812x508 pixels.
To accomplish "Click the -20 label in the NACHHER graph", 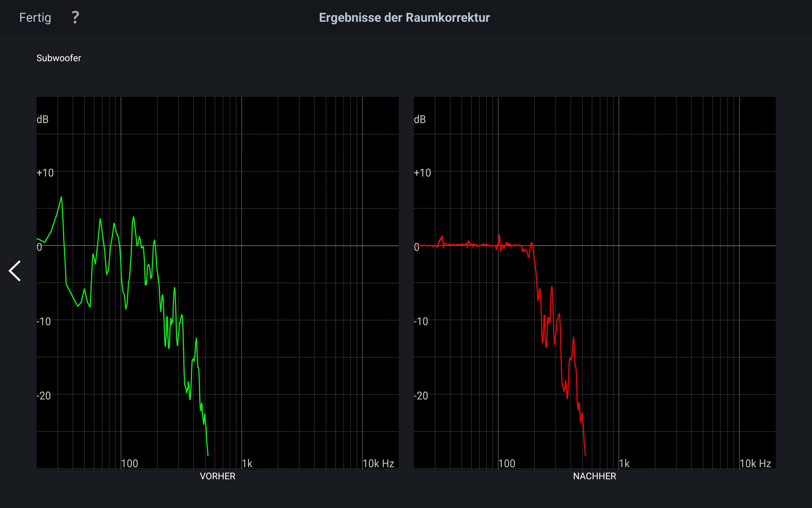I will [x=421, y=396].
